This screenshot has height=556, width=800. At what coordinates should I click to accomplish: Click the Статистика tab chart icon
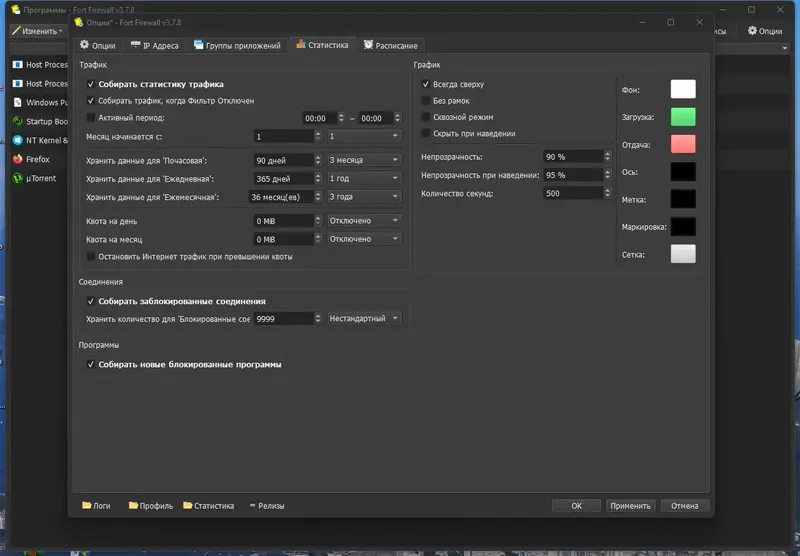[301, 44]
